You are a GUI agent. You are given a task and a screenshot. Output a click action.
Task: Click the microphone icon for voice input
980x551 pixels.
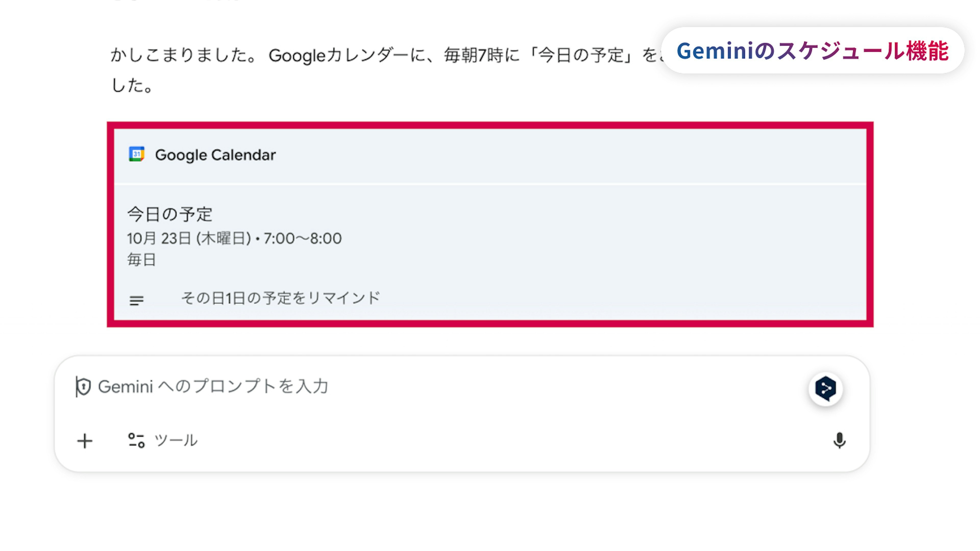tap(839, 440)
